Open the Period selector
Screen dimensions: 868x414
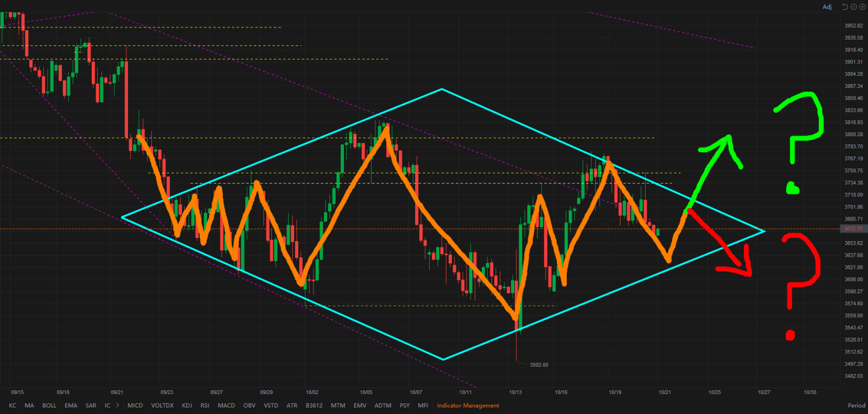pos(856,405)
